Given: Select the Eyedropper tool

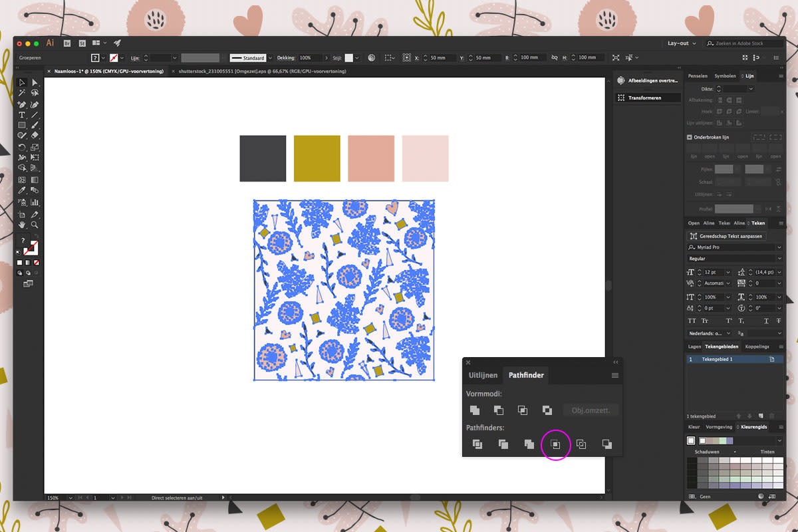Looking at the screenshot, I should pyautogui.click(x=22, y=190).
